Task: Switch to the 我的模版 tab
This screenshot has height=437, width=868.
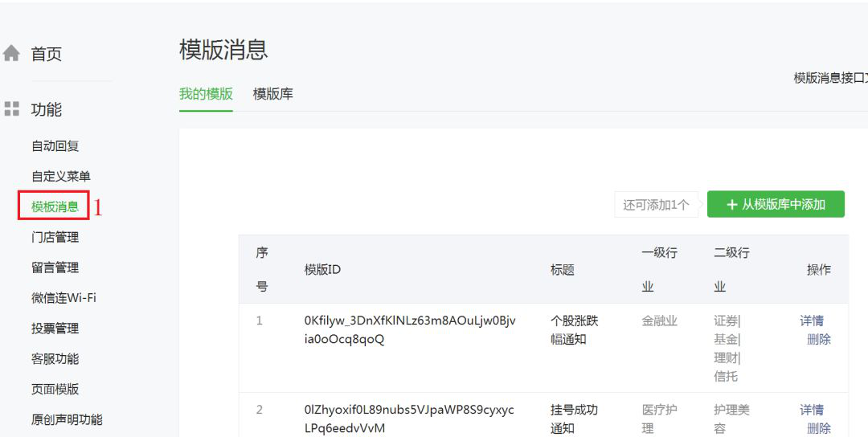Action: coord(206,94)
